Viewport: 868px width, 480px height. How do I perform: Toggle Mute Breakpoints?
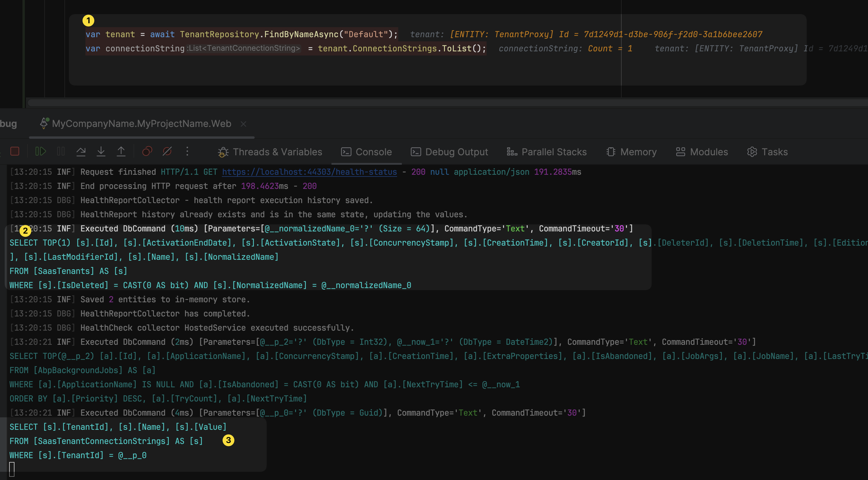167,151
